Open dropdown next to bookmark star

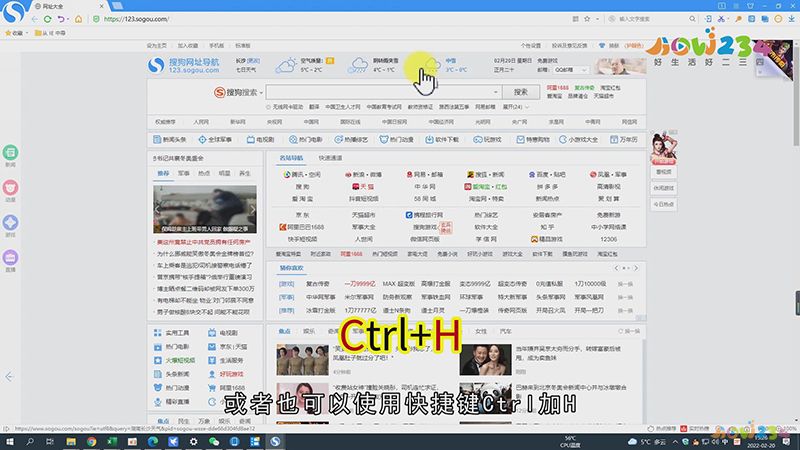pos(597,19)
